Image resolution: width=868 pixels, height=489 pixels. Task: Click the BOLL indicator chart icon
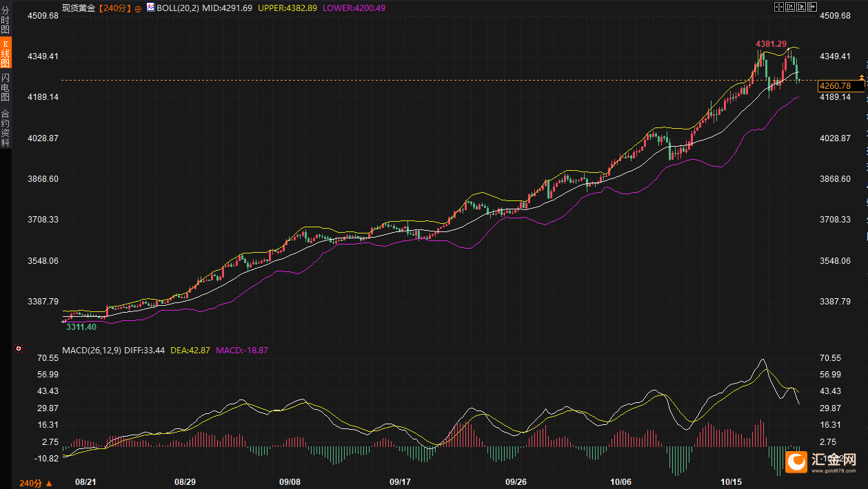point(151,7)
